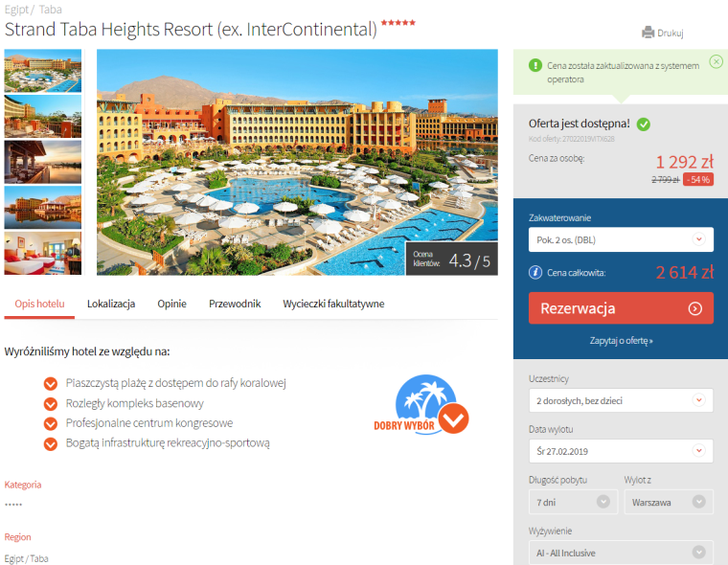Screen dimensions: 728x565
Task: Change Długość pobytu from 7 dni
Action: click(x=573, y=502)
